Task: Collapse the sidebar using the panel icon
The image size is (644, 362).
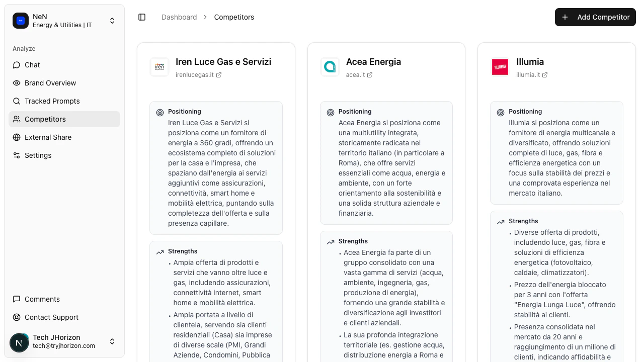Action: click(142, 17)
